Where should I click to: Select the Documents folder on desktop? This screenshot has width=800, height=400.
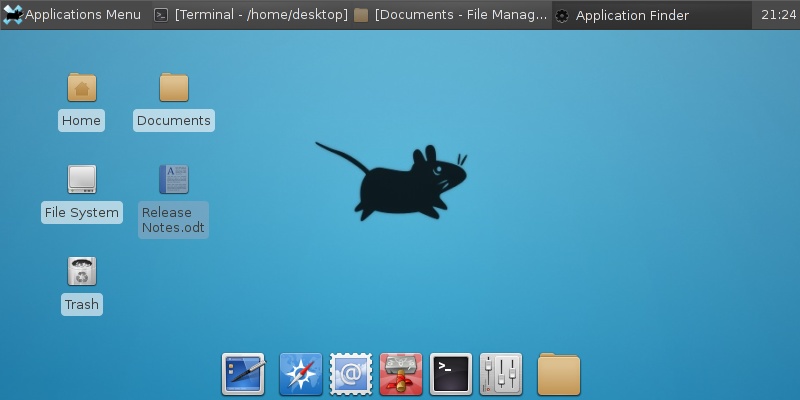(173, 88)
